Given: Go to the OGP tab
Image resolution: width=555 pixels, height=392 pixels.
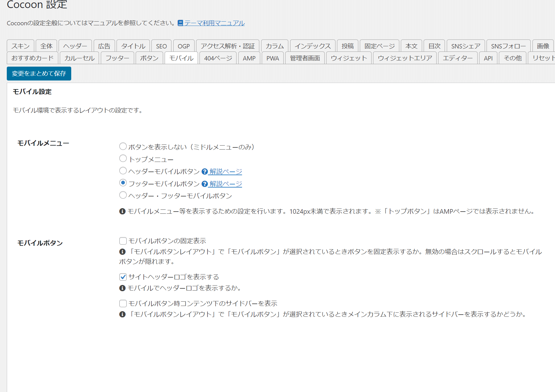Looking at the screenshot, I should click(x=184, y=46).
